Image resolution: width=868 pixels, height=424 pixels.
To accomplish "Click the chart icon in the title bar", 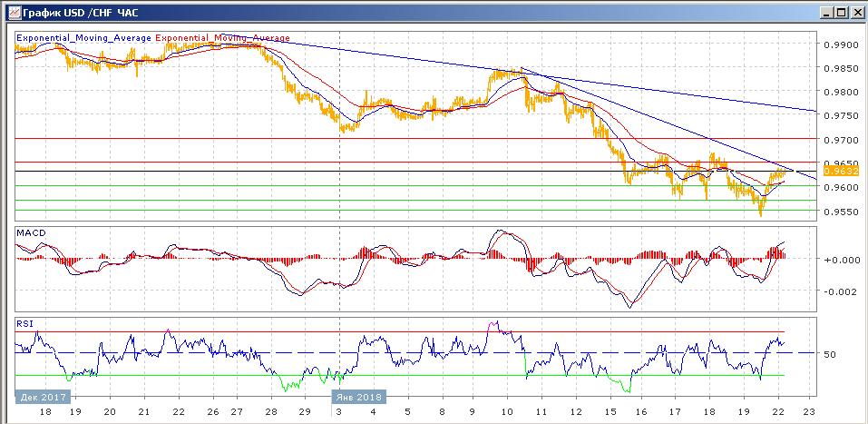I will click(x=10, y=12).
